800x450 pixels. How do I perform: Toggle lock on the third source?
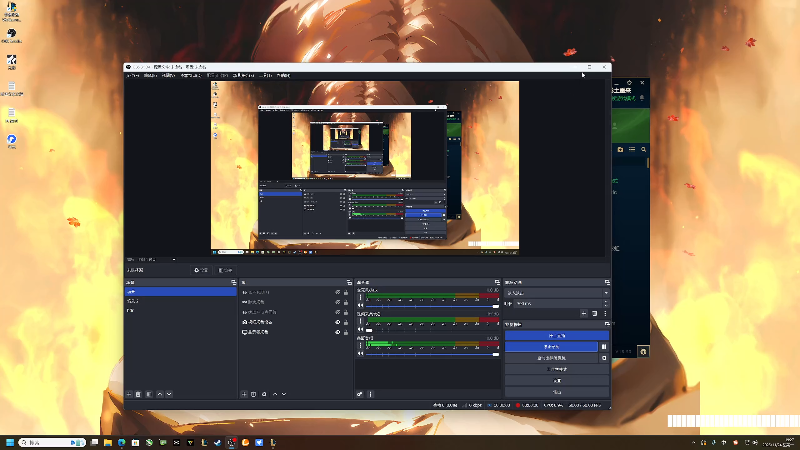click(346, 312)
